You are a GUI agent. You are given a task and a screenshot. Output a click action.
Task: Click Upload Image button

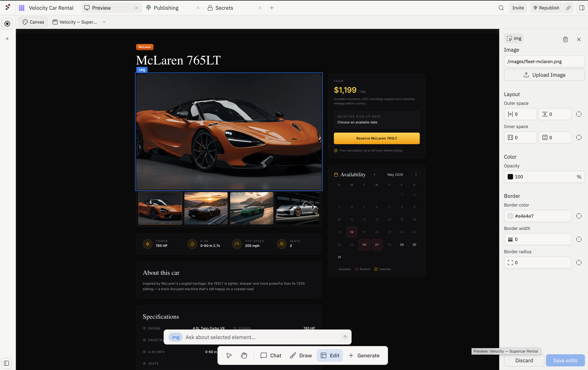544,75
